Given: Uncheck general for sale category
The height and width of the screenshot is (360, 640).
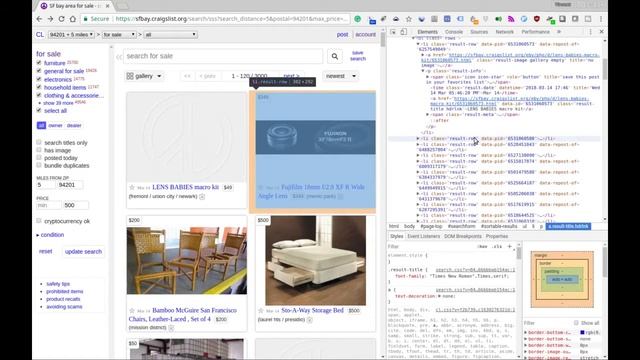Looking at the screenshot, I should click(39, 71).
